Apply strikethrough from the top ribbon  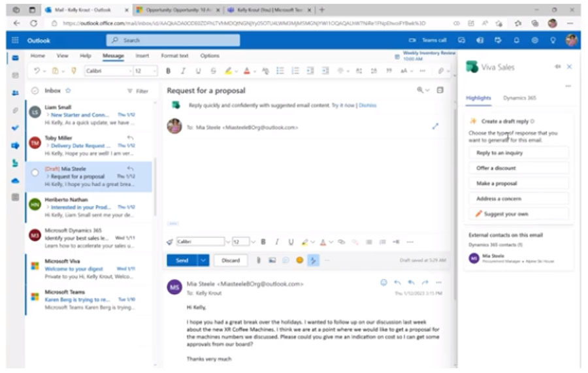(x=213, y=71)
